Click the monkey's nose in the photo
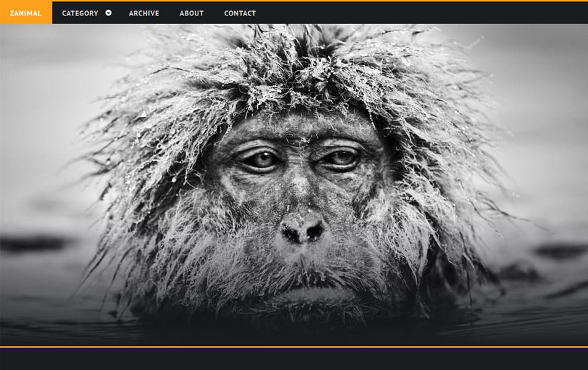Viewport: 588px width, 370px height. [x=303, y=229]
